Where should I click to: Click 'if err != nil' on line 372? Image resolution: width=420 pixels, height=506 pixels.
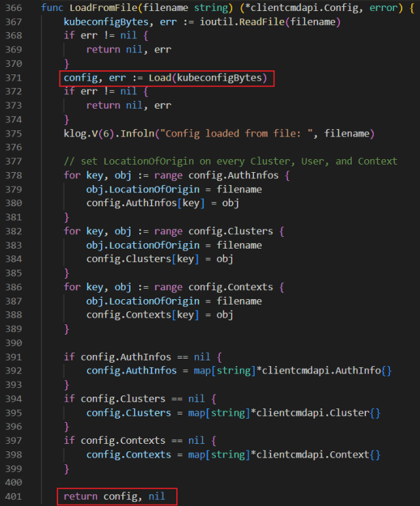click(100, 92)
